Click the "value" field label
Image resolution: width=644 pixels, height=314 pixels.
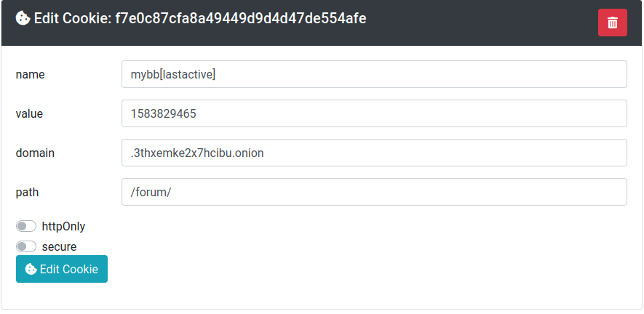[29, 113]
